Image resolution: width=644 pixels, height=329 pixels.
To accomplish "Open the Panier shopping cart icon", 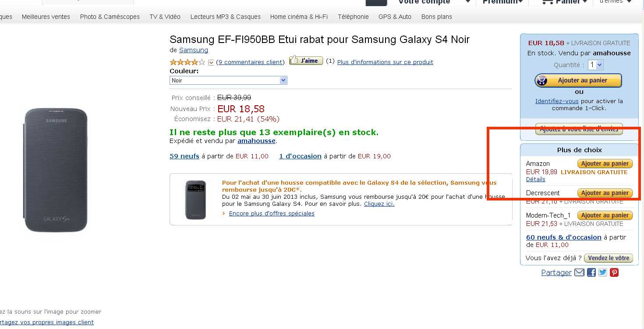I will tap(547, 2).
